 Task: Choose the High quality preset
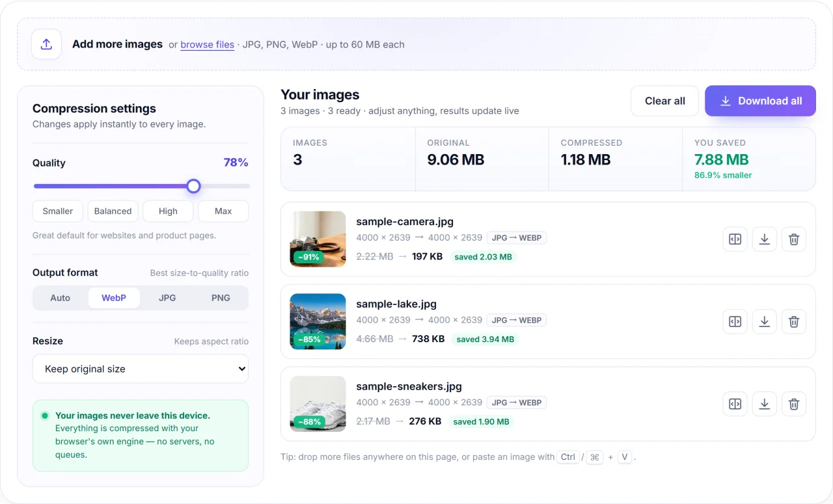168,211
